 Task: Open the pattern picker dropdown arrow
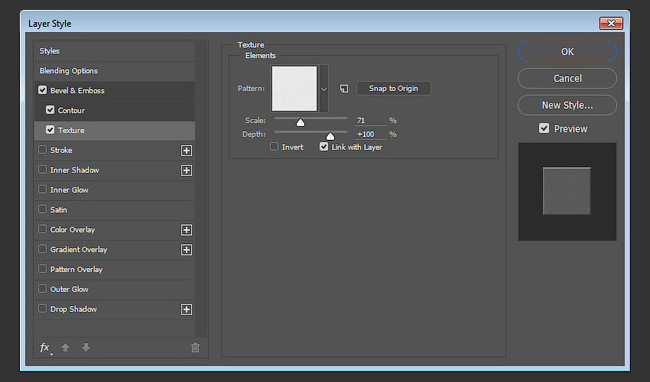pos(324,89)
